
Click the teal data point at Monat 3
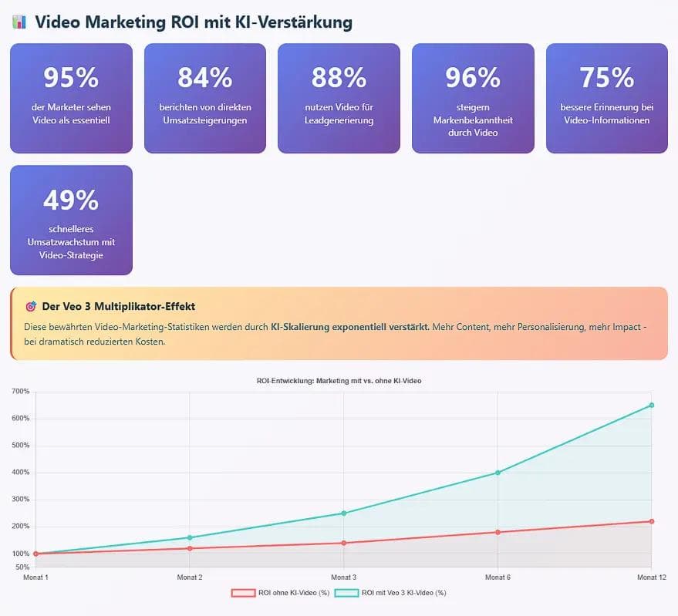pyautogui.click(x=344, y=513)
